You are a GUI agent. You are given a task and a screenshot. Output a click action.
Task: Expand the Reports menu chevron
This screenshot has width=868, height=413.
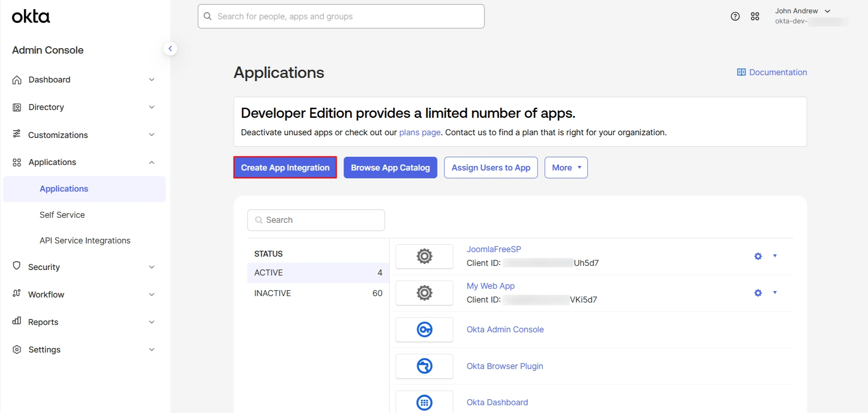pyautogui.click(x=152, y=322)
